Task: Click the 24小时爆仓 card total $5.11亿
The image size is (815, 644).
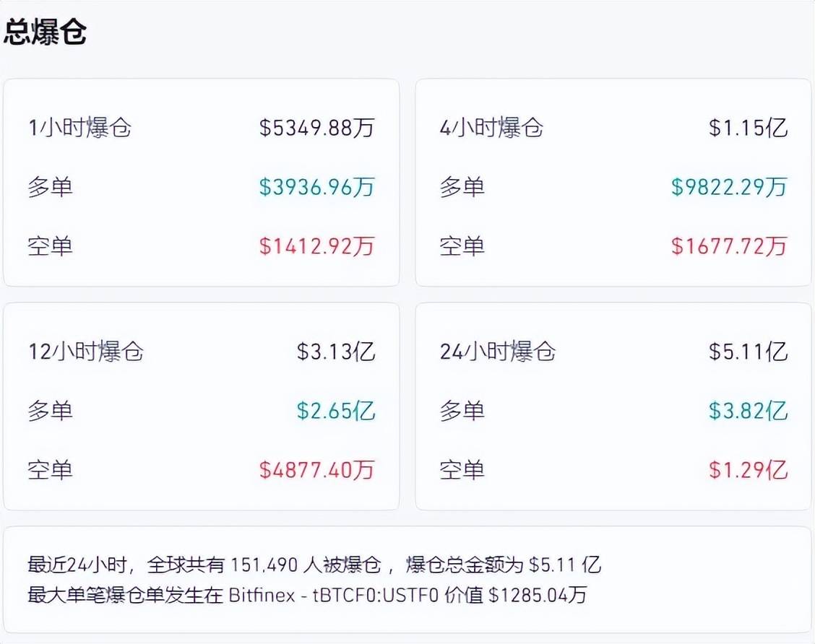Action: 747,352
